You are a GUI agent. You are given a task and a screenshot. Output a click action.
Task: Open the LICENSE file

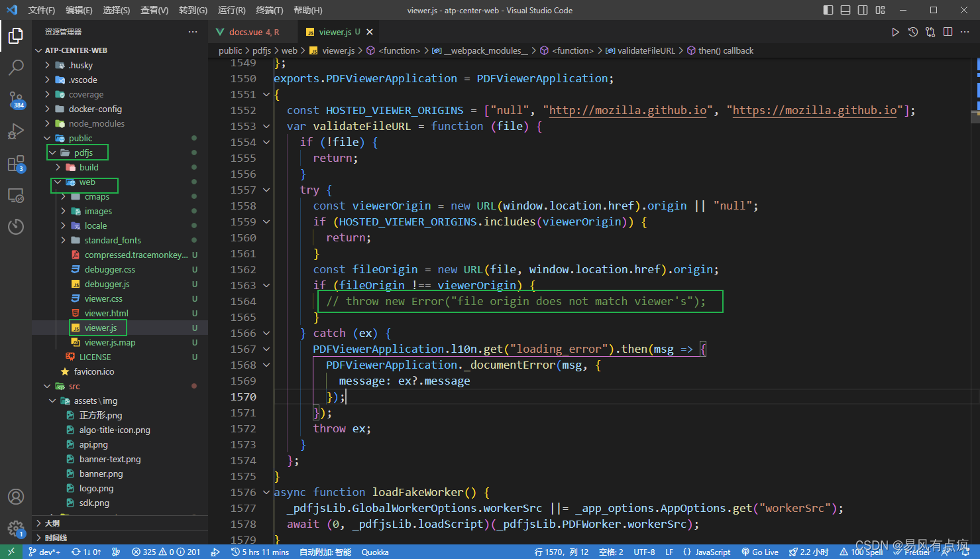tap(119, 357)
